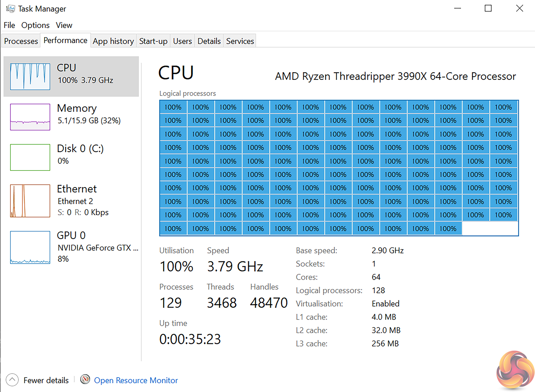Open the Disk 0 (C:) graph
Image resolution: width=535 pixels, height=392 pixels.
point(30,157)
